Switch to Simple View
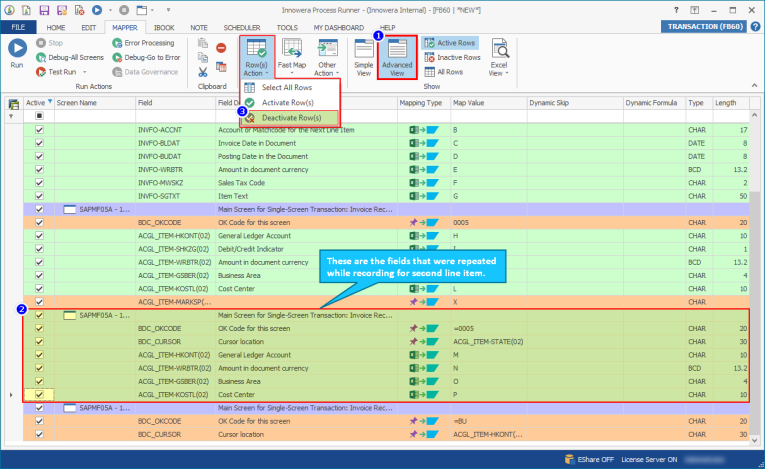765x469 pixels. click(x=363, y=56)
